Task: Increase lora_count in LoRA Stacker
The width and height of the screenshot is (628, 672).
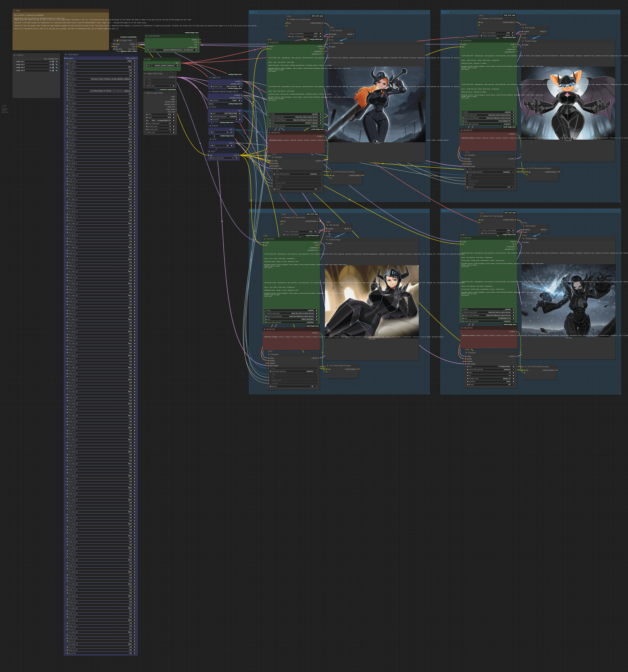Action: pos(135,64)
